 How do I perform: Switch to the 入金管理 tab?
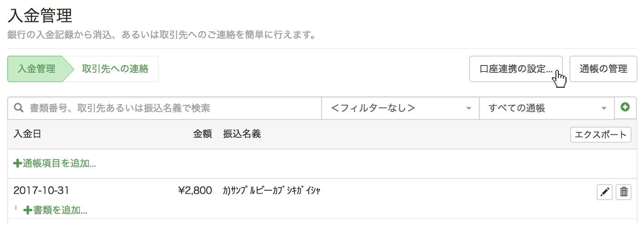(x=36, y=69)
